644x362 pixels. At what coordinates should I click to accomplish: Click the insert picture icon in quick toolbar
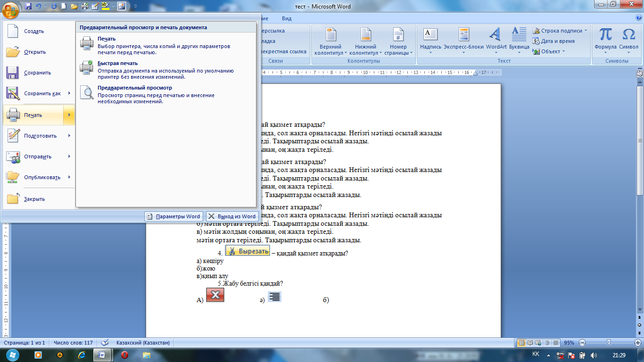[x=121, y=7]
